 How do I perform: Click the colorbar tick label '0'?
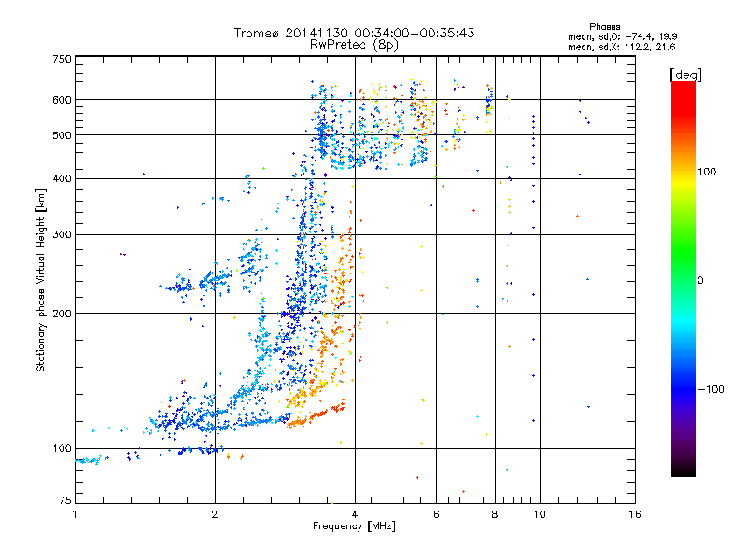coord(700,281)
